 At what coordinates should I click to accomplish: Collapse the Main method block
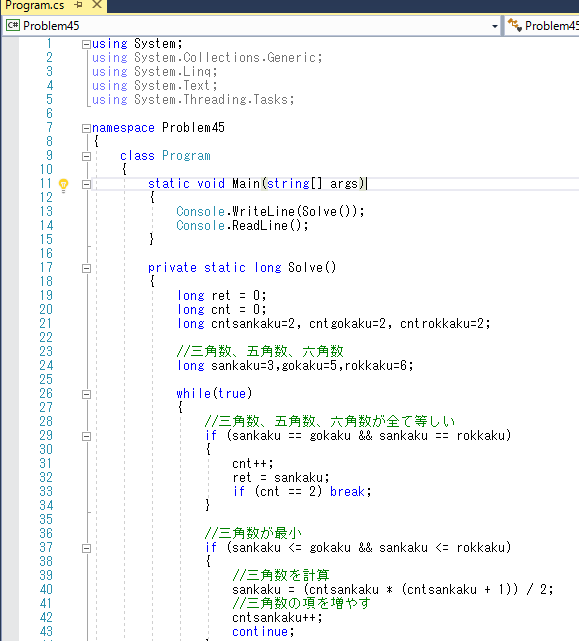86,184
